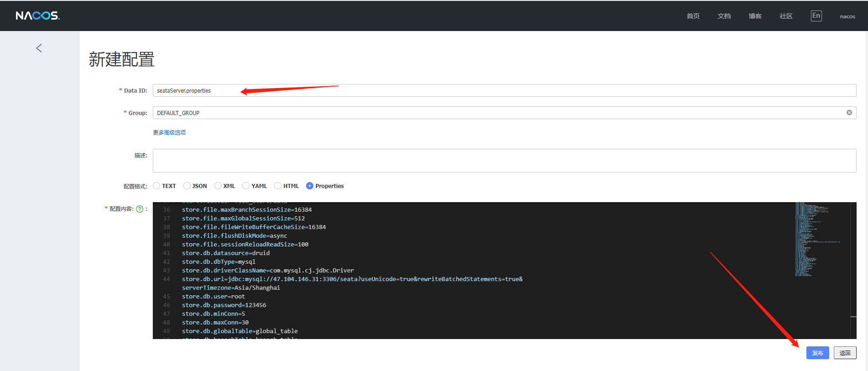Click the editor vertical scrollbar
Screen dimensions: 868x371
click(x=853, y=271)
